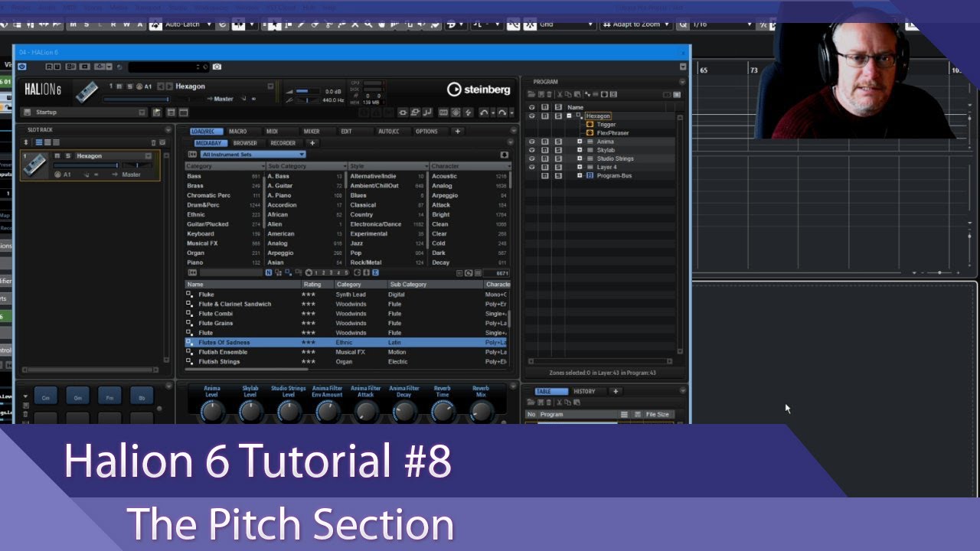Click the trash icon in Slot Rack toolbar
Image resolution: width=980 pixels, height=551 pixels.
tap(153, 142)
